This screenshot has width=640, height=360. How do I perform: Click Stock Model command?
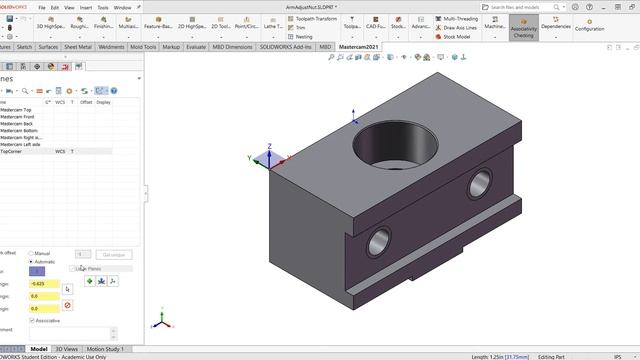click(453, 37)
